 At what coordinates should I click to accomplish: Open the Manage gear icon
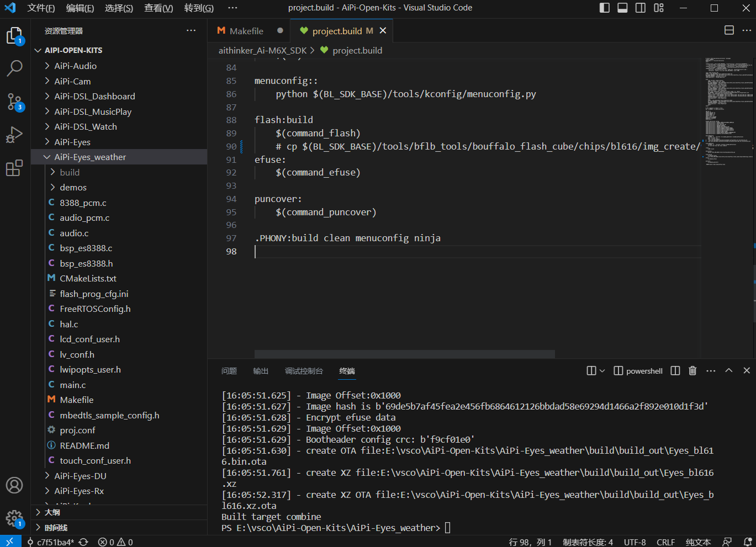(x=14, y=518)
